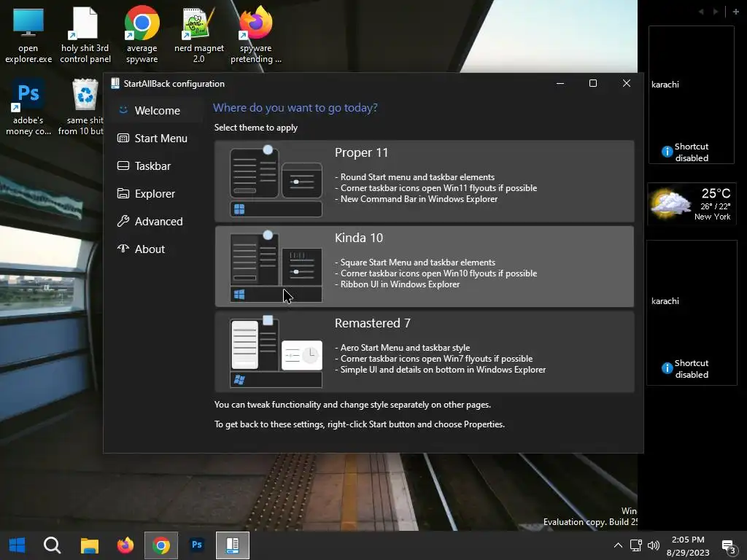Click 'Select theme to apply' label
The width and height of the screenshot is (747, 560).
pos(256,127)
